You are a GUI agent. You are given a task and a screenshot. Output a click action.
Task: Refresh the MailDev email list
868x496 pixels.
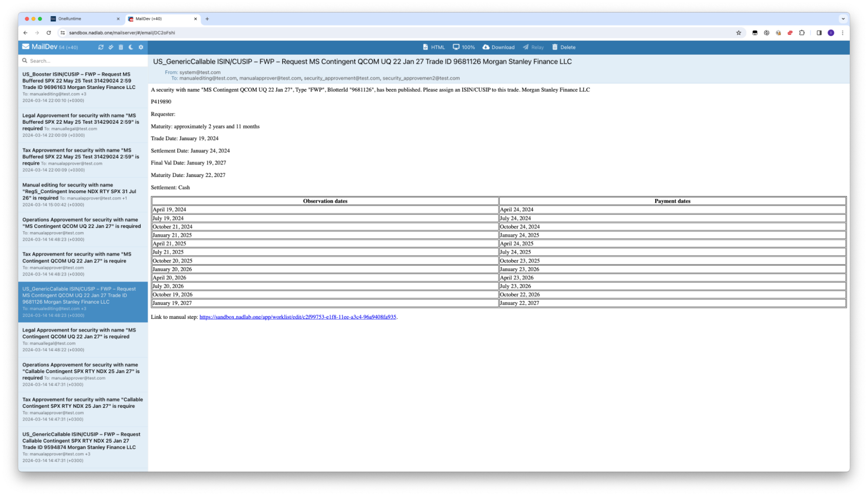pos(101,47)
